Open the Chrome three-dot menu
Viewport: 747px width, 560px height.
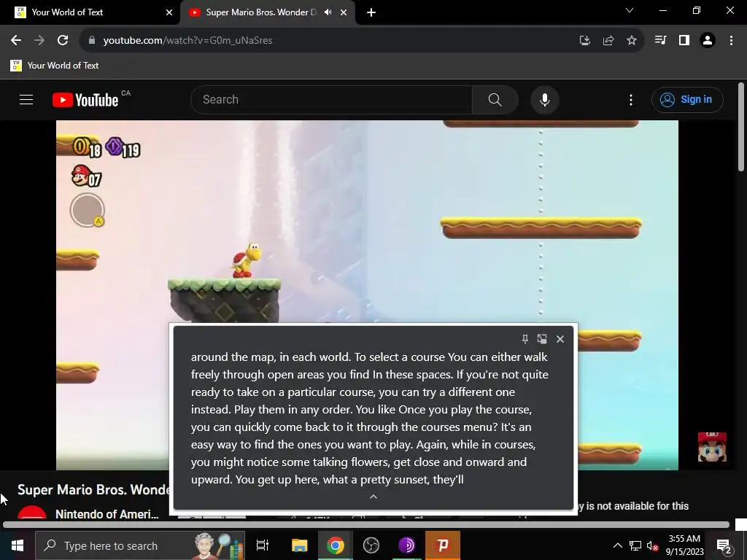coord(731,41)
